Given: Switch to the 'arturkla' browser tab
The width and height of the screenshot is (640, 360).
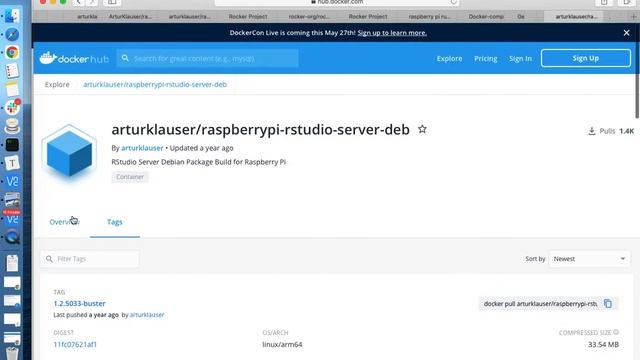Looking at the screenshot, I should click(87, 17).
